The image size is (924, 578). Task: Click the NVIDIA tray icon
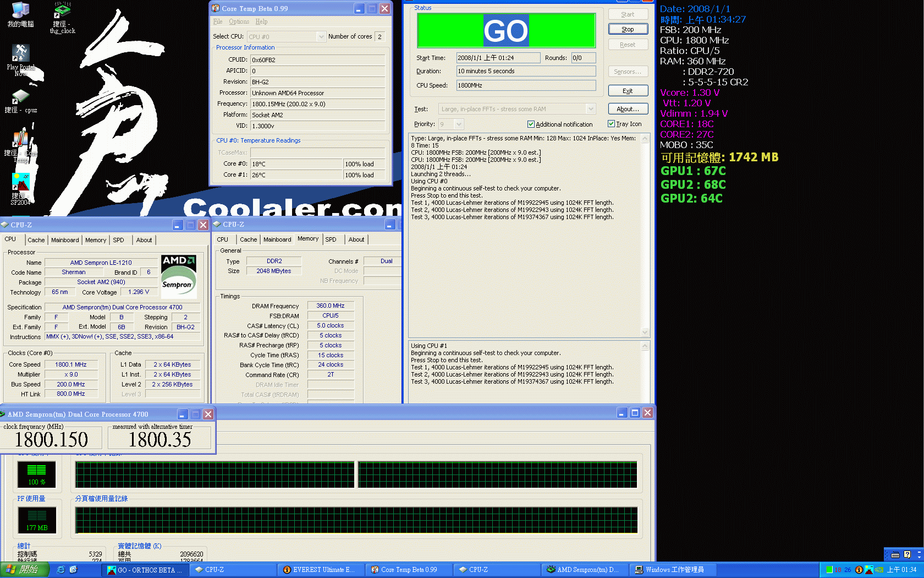[x=879, y=570]
